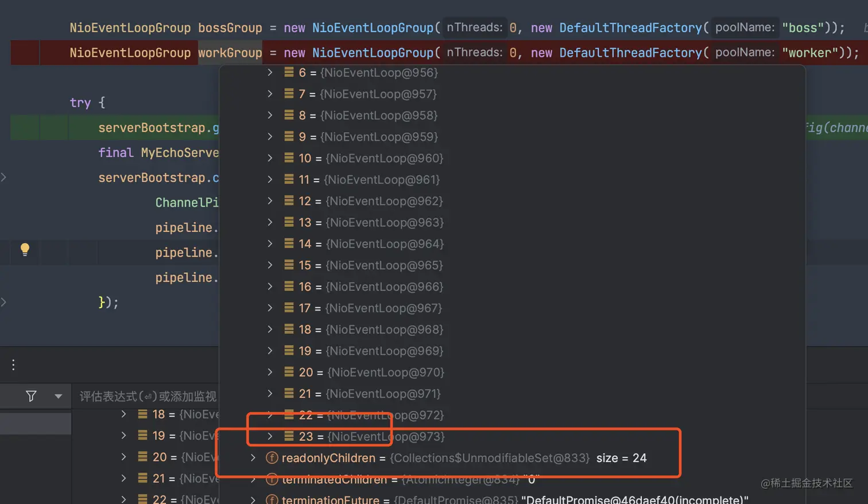Click the bossGroup variable in the code
This screenshot has height=504, width=868.
(x=230, y=28)
